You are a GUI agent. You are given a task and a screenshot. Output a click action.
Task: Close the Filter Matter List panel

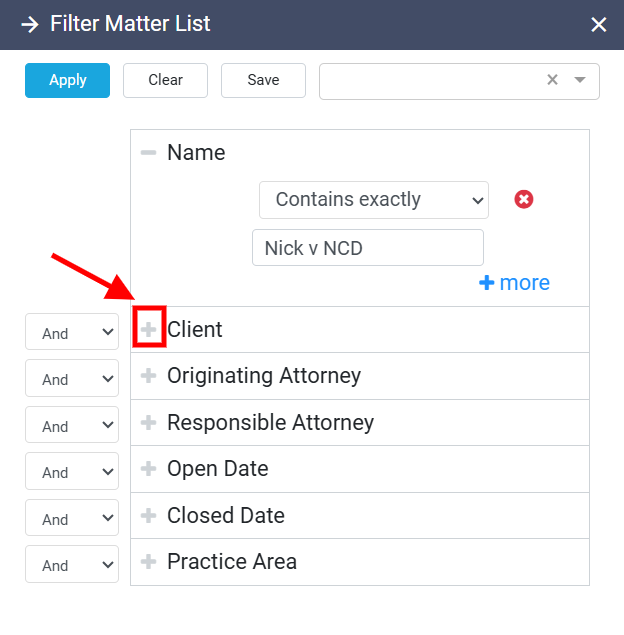[598, 24]
